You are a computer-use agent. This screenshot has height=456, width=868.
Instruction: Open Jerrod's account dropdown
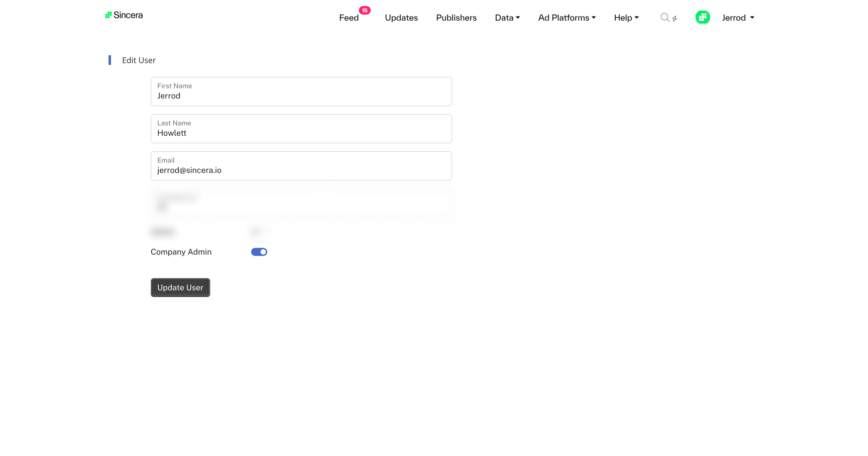pos(737,18)
